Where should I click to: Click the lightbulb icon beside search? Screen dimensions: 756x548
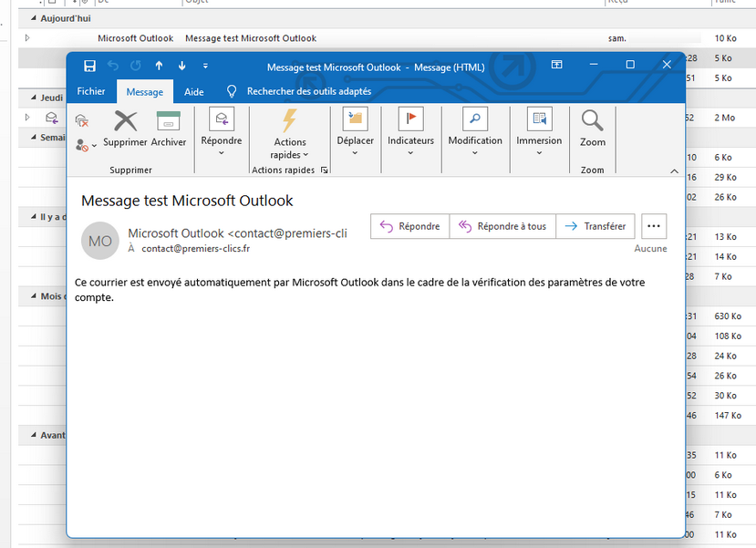click(232, 91)
